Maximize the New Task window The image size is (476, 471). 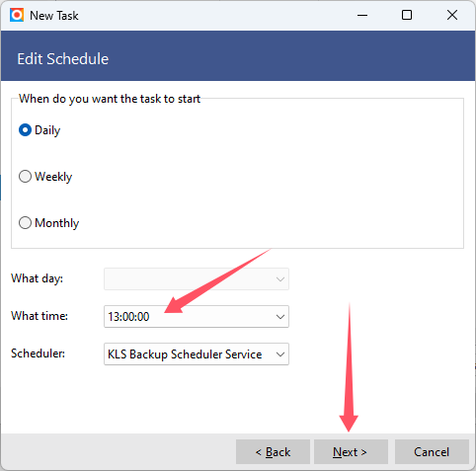(x=407, y=15)
